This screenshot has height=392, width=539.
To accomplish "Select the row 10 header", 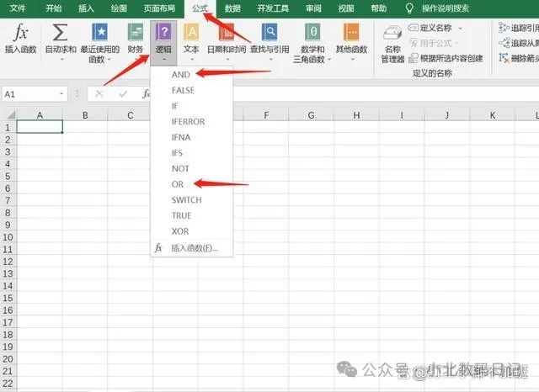I will pyautogui.click(x=8, y=237).
